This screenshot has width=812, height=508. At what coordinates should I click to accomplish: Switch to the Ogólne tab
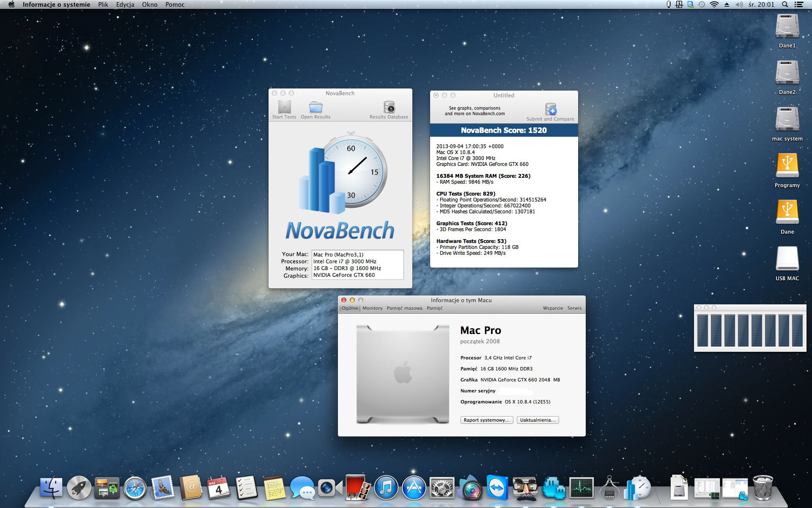click(x=350, y=308)
